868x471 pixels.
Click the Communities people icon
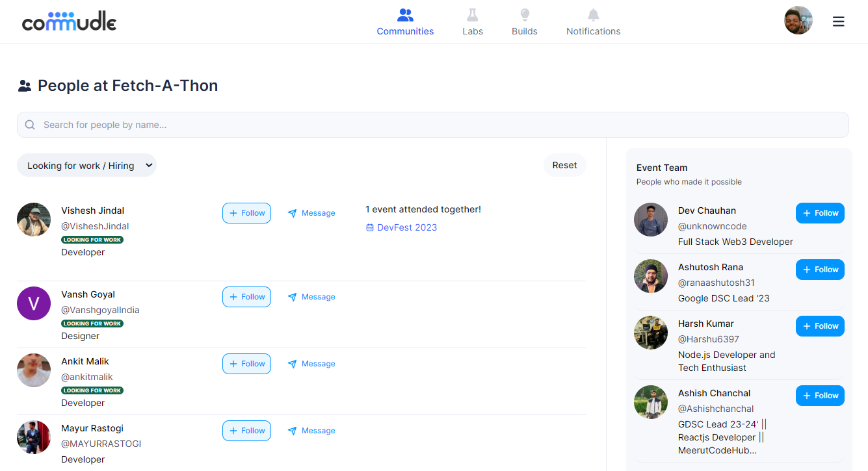(405, 15)
